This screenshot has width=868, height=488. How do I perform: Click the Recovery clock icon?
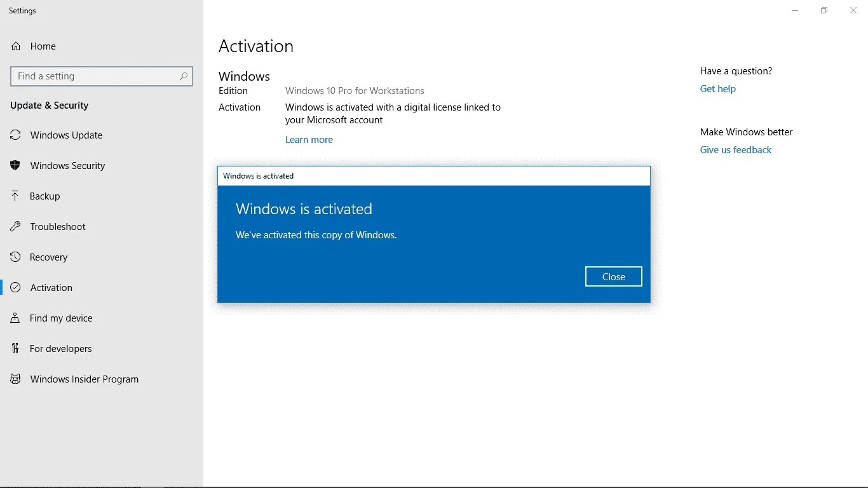[16, 257]
